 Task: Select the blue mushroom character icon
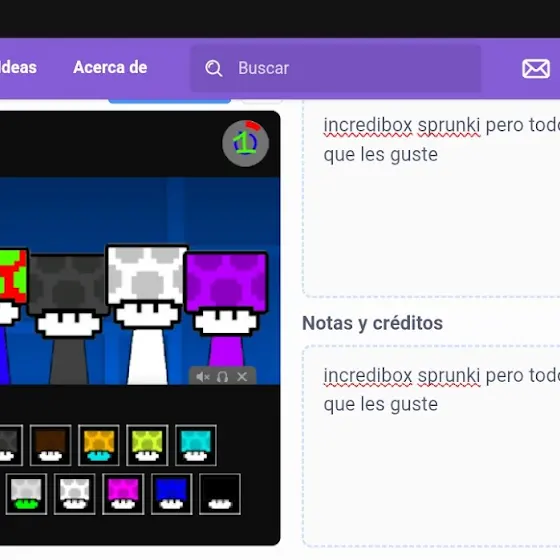pos(172,494)
